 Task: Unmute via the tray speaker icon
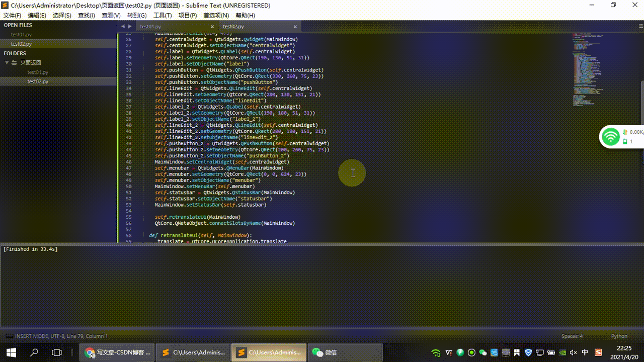(x=574, y=352)
